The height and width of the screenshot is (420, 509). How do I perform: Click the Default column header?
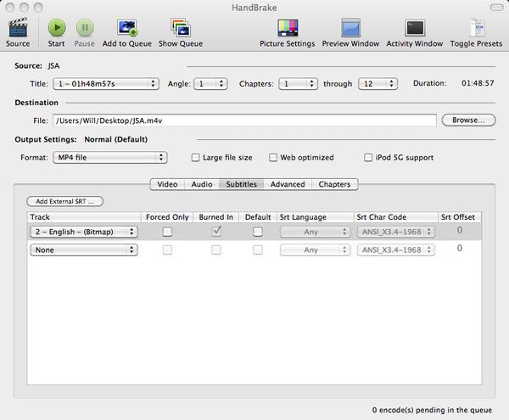click(258, 217)
